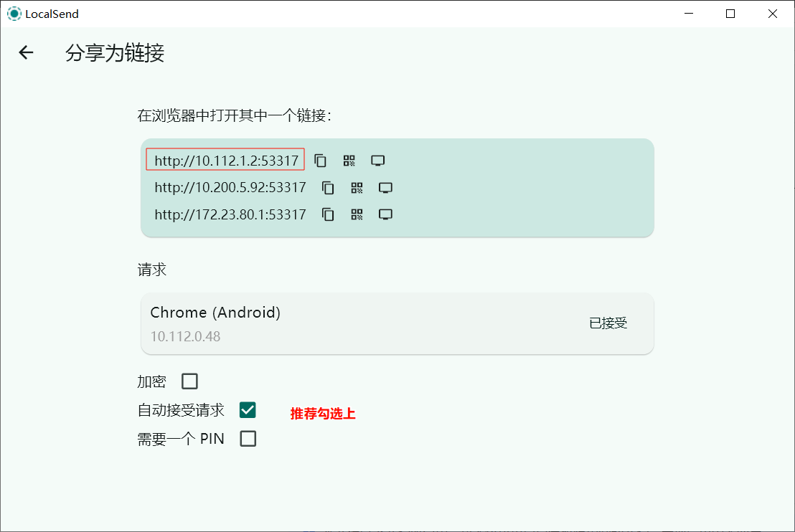Click the LocalSend app icon in title bar
This screenshot has height=532, width=795.
(x=14, y=14)
